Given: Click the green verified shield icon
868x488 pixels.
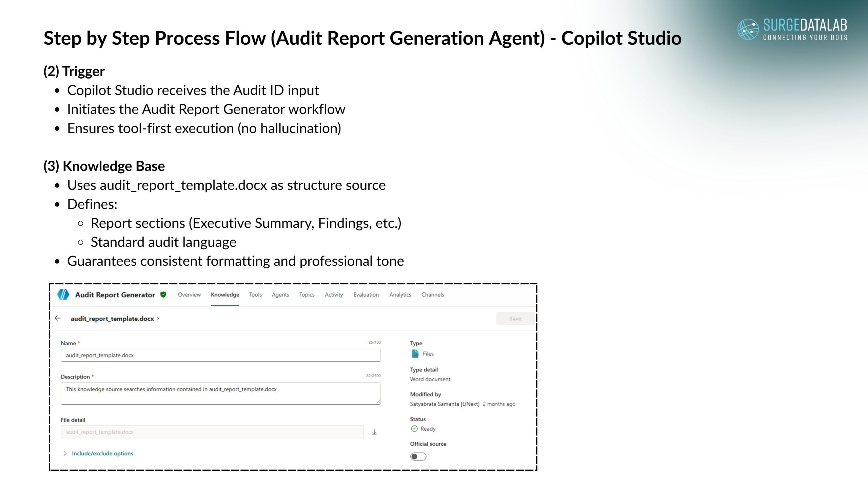Looking at the screenshot, I should click(x=163, y=294).
